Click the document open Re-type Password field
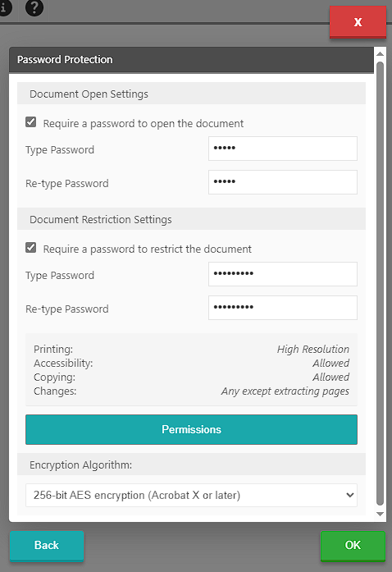This screenshot has height=572, width=392. coord(283,182)
